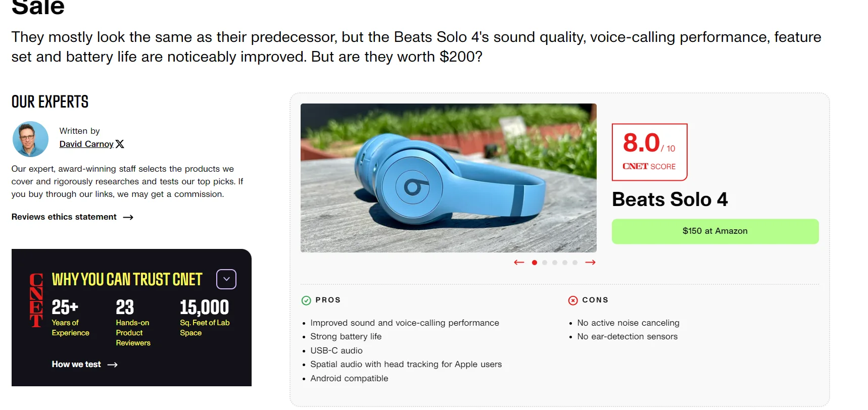Click the 8.0 CNET Score badge
Image resolution: width=868 pixels, height=410 pixels.
pos(650,152)
